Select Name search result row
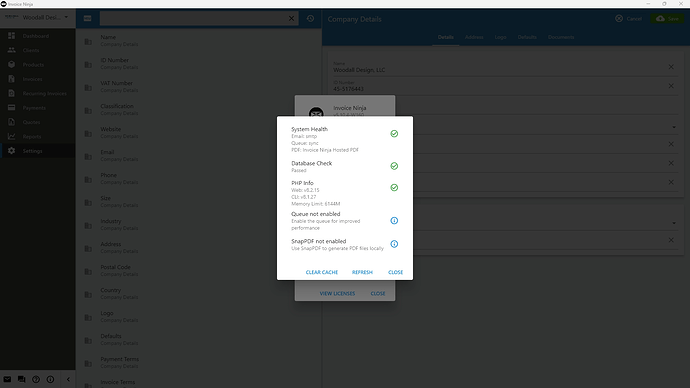This screenshot has height=388, width=690. pos(199,40)
